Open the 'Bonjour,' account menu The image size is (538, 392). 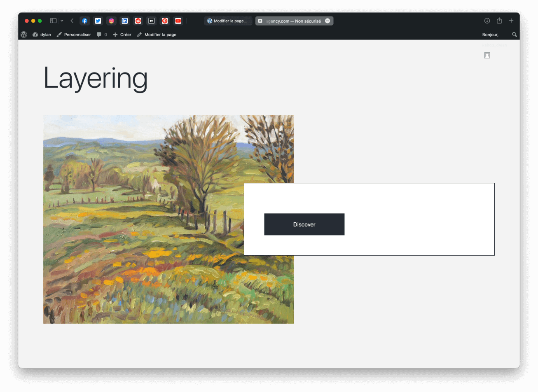tap(490, 35)
